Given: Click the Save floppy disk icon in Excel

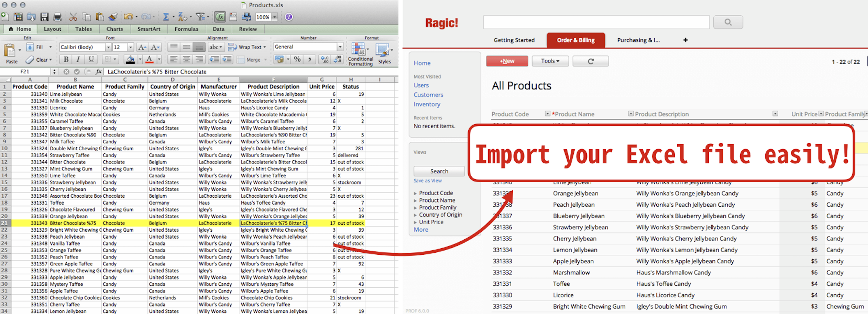Looking at the screenshot, I should pyautogui.click(x=44, y=17).
